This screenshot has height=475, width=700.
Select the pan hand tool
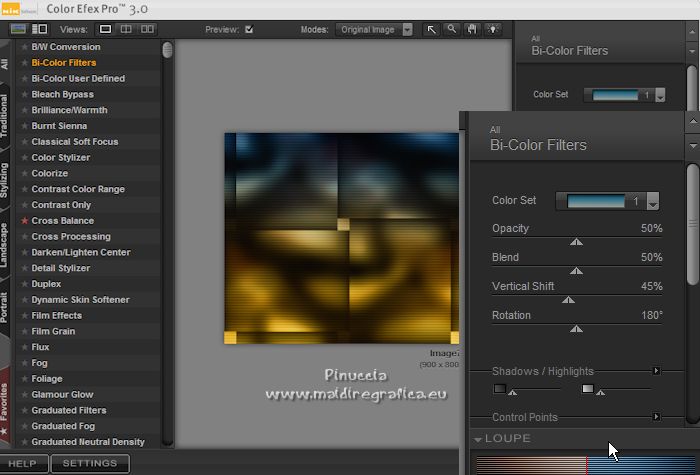[472, 29]
